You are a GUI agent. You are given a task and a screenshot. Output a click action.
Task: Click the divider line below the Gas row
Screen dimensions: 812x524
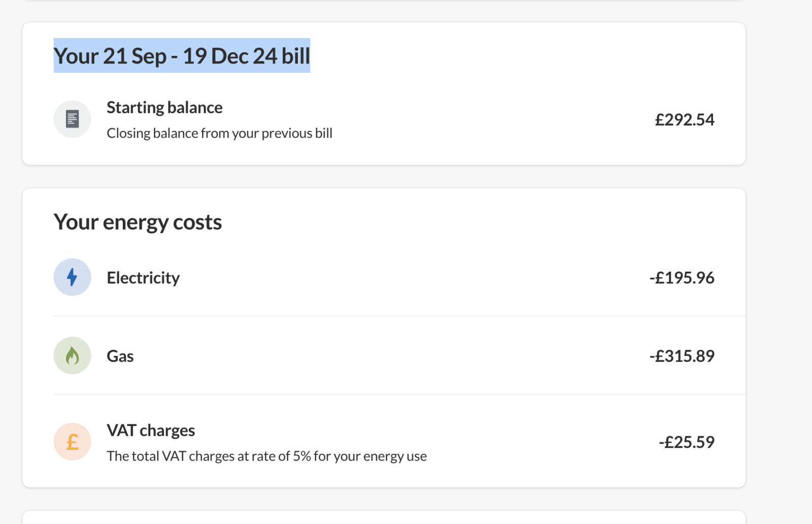(x=399, y=394)
